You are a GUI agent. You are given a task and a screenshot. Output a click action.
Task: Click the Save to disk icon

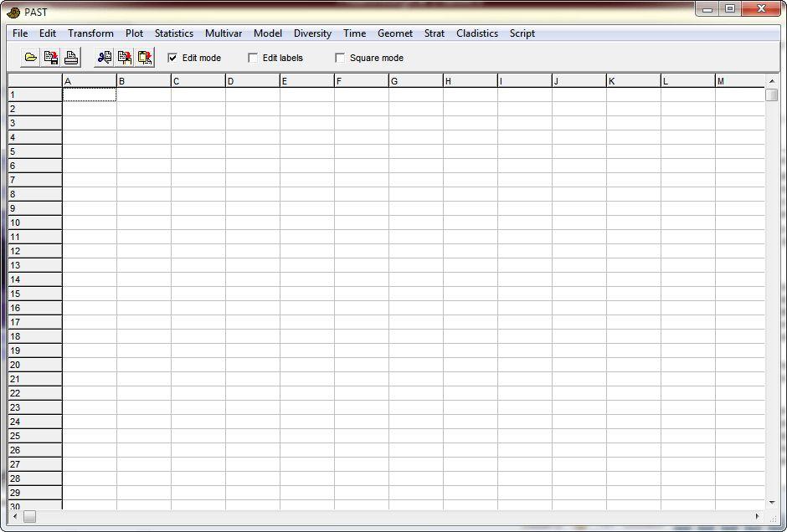(x=51, y=58)
